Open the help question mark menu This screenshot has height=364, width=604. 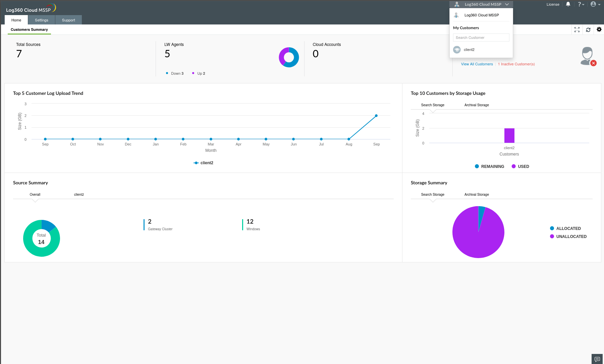(580, 4)
